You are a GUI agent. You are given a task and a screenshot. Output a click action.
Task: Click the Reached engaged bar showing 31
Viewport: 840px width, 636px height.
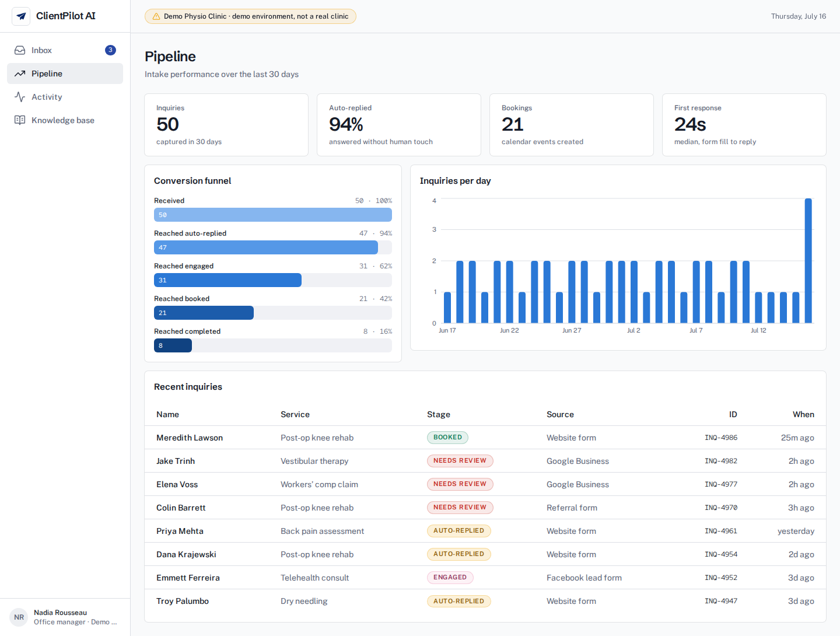coord(228,280)
